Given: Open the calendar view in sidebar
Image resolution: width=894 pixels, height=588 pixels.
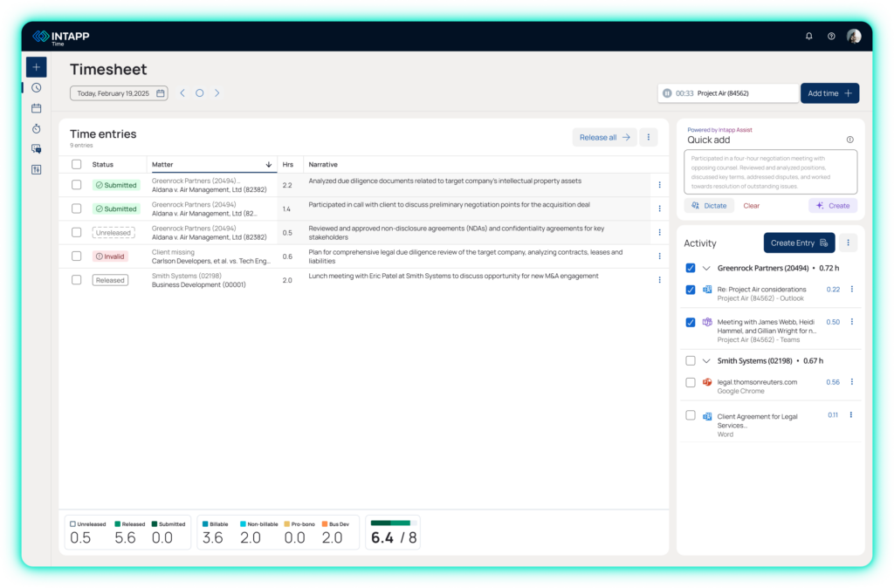Looking at the screenshot, I should tap(36, 108).
